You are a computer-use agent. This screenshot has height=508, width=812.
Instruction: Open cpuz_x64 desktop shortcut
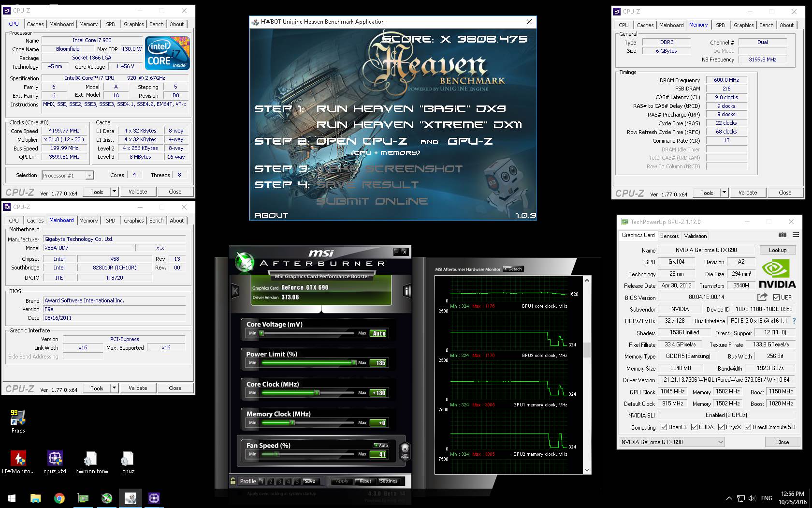tap(55, 462)
